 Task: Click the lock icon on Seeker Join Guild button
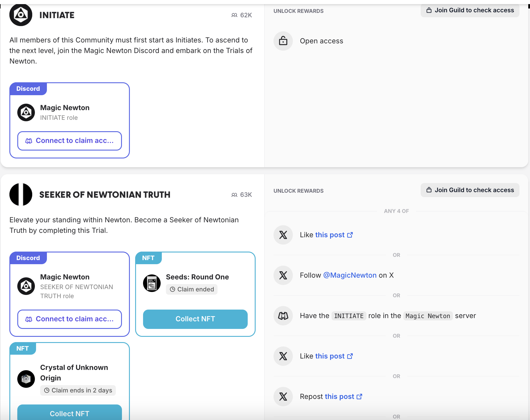pyautogui.click(x=429, y=190)
